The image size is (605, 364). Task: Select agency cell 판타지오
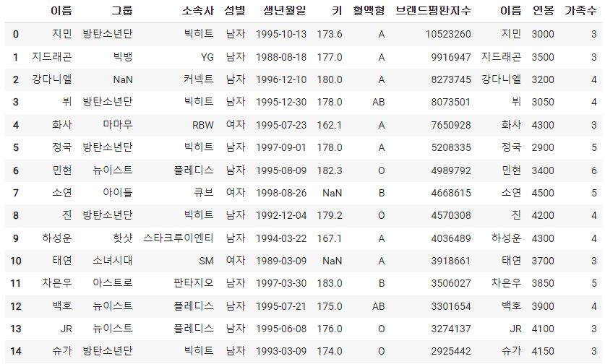point(194,283)
